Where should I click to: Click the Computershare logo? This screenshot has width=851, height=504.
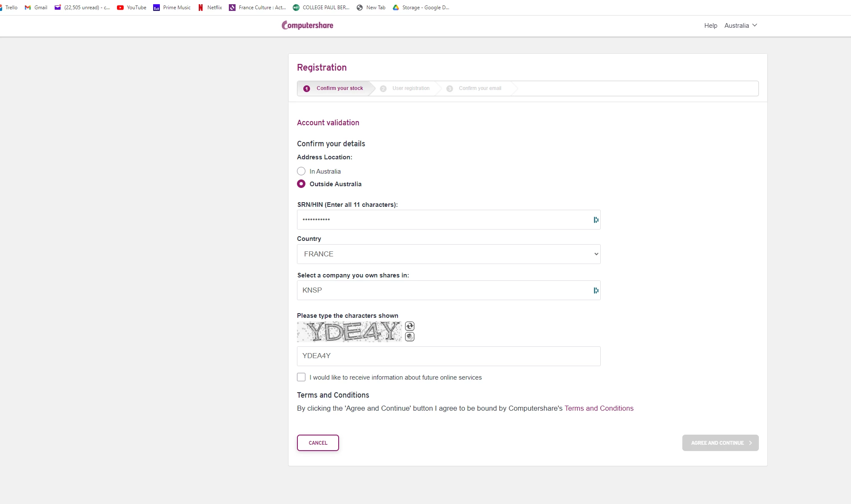308,26
